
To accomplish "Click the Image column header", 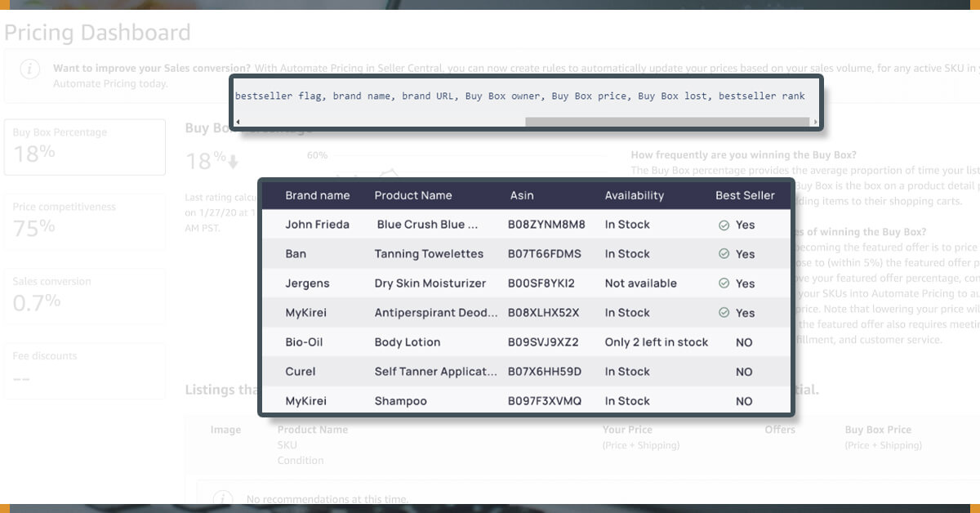I will pyautogui.click(x=225, y=430).
